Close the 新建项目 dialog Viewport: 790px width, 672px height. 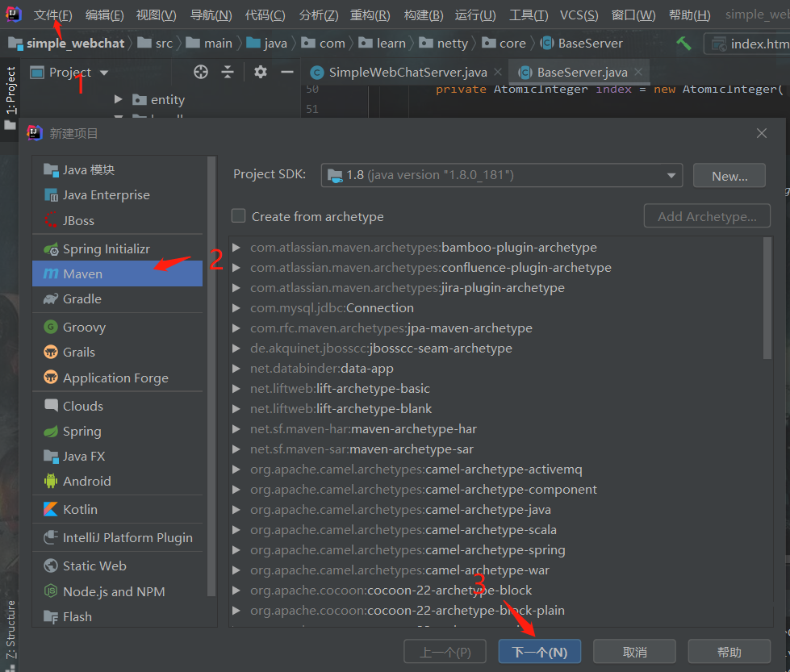click(761, 133)
